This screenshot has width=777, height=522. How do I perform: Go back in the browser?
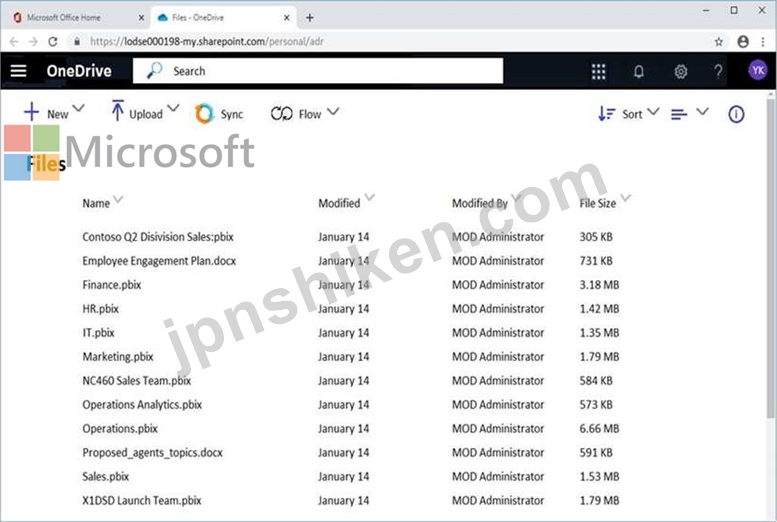point(14,42)
